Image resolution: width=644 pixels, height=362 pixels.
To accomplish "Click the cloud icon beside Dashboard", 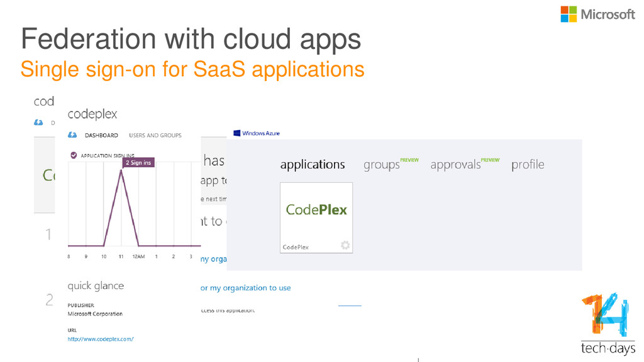I will point(72,134).
